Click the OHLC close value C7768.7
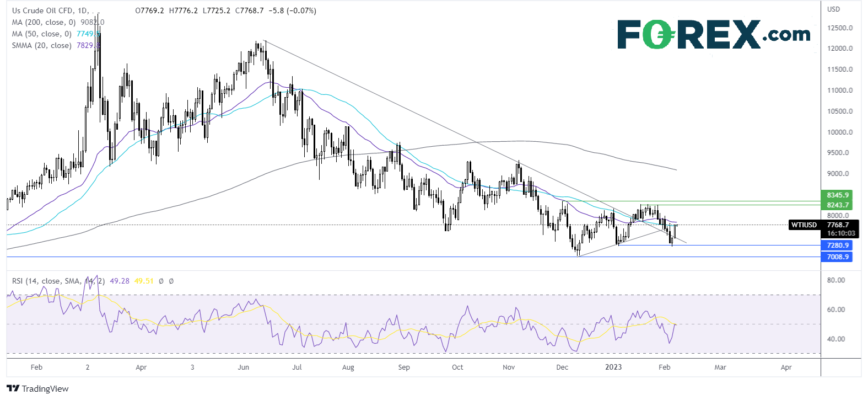Viewport: 868px width, 400px height. (249, 10)
